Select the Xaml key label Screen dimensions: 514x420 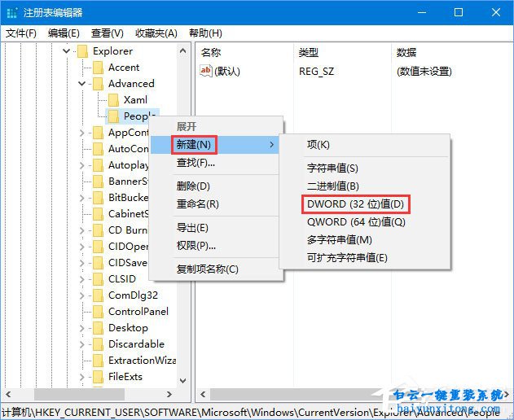(x=135, y=100)
